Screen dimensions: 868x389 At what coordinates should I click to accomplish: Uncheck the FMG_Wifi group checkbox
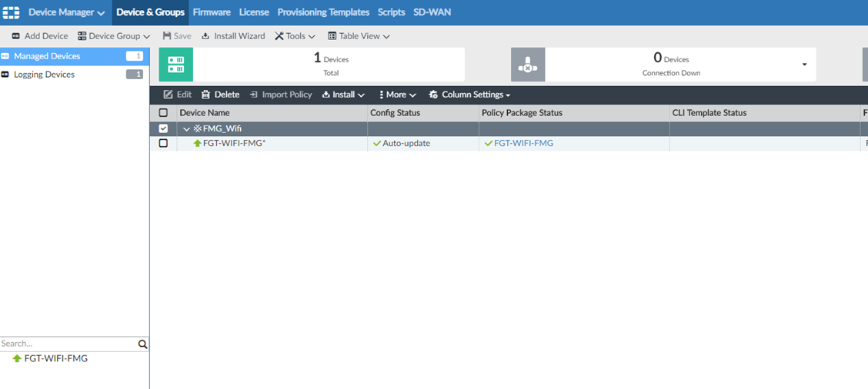[163, 128]
